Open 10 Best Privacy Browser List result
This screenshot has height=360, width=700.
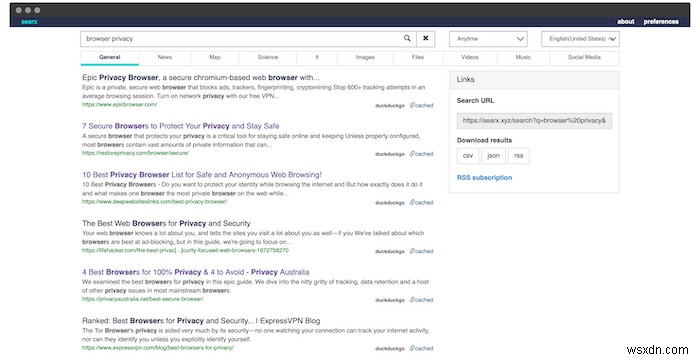pyautogui.click(x=202, y=175)
